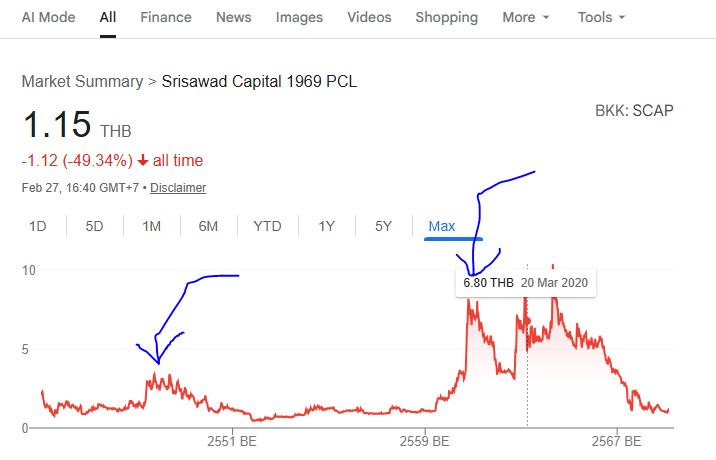The image size is (716, 460).
Task: Show the 1Y price chart
Action: [326, 226]
